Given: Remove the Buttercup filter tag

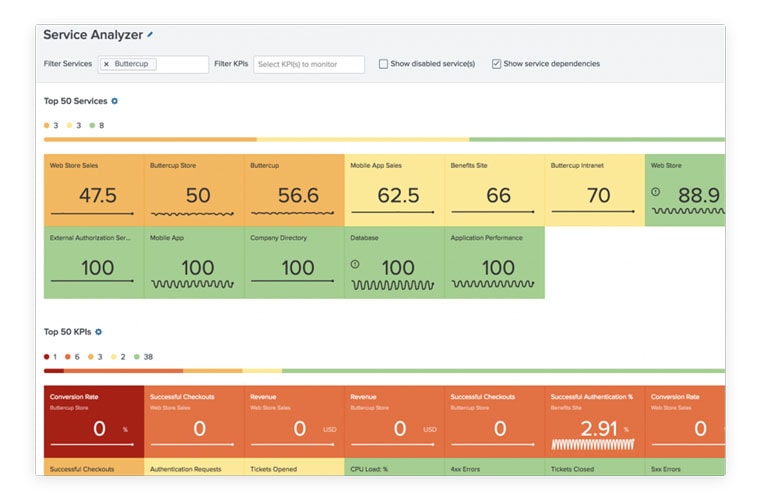Looking at the screenshot, I should 107,64.
